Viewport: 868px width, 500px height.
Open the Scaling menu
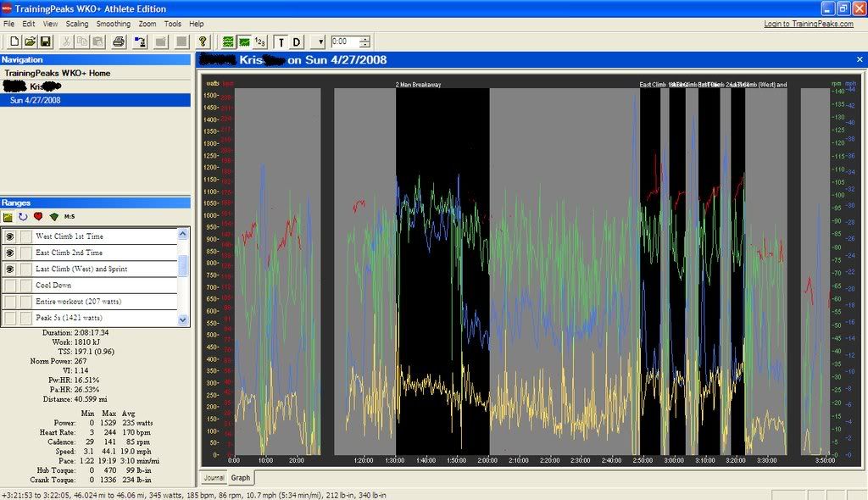[77, 24]
